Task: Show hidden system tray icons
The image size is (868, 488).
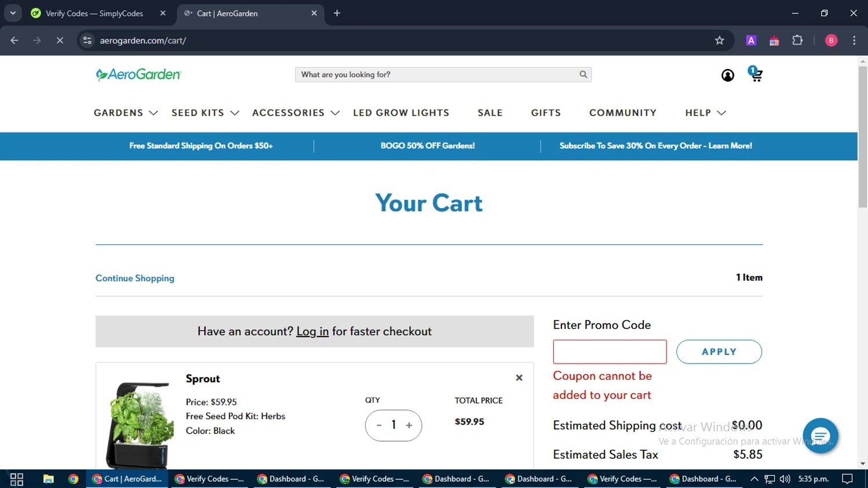Action: point(754,479)
